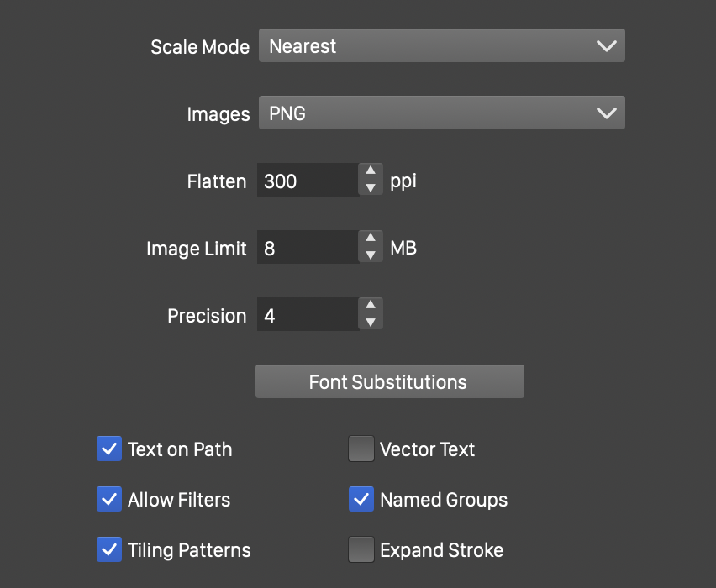The image size is (716, 588).
Task: Enable the Vector Text checkbox
Action: coord(361,449)
